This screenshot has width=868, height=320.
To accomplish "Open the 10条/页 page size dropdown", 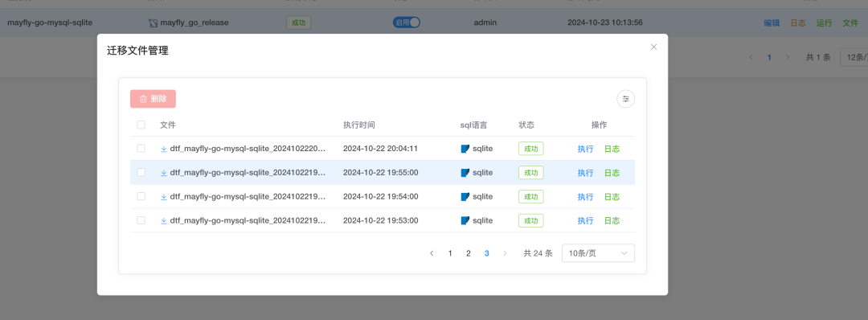I will pyautogui.click(x=599, y=253).
